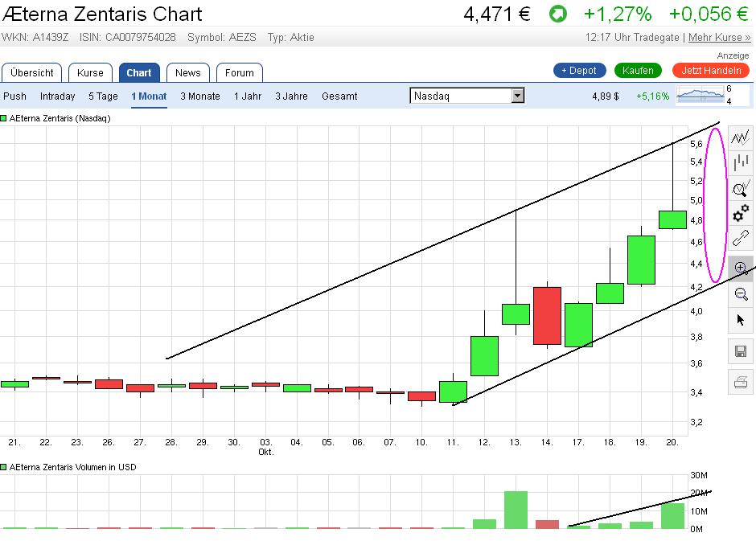The height and width of the screenshot is (541, 756).
Task: Click the October 19 green candlestick
Action: (641, 260)
